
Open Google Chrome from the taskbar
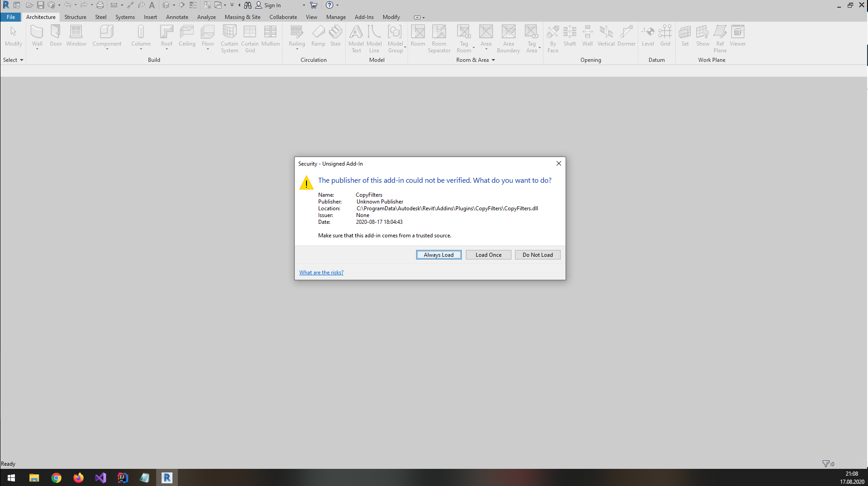tap(56, 477)
